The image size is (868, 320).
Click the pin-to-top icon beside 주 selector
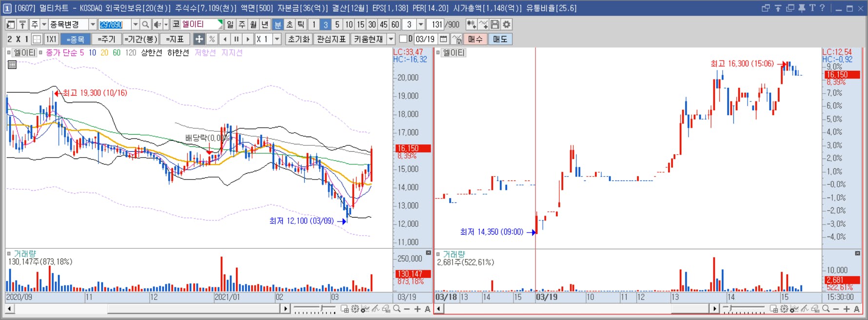pos(22,24)
